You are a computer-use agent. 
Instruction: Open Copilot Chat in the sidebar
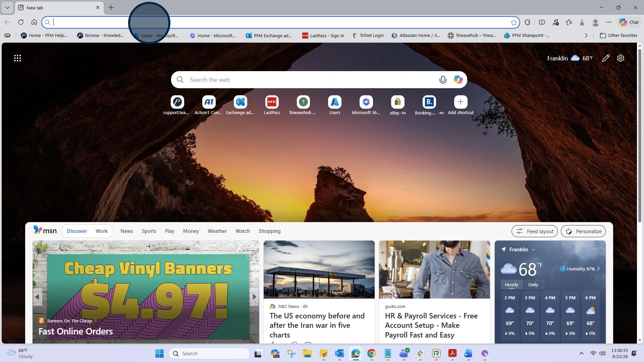(x=629, y=22)
